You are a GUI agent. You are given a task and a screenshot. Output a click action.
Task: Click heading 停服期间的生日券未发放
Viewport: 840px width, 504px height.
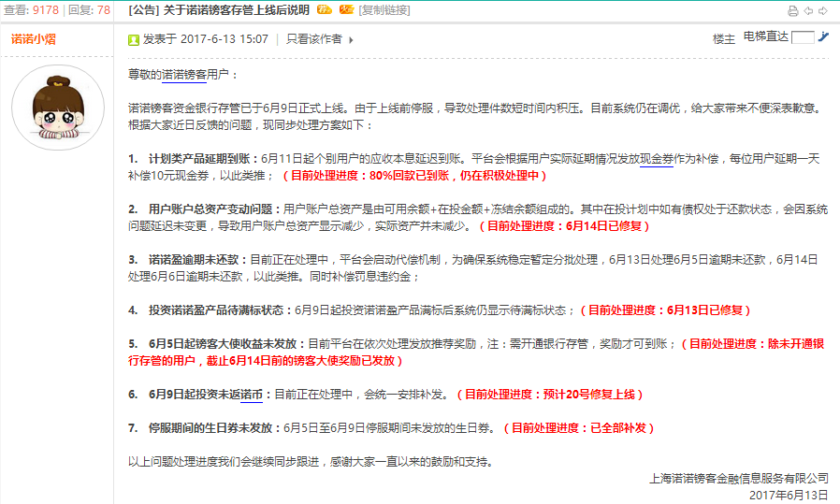click(x=210, y=428)
